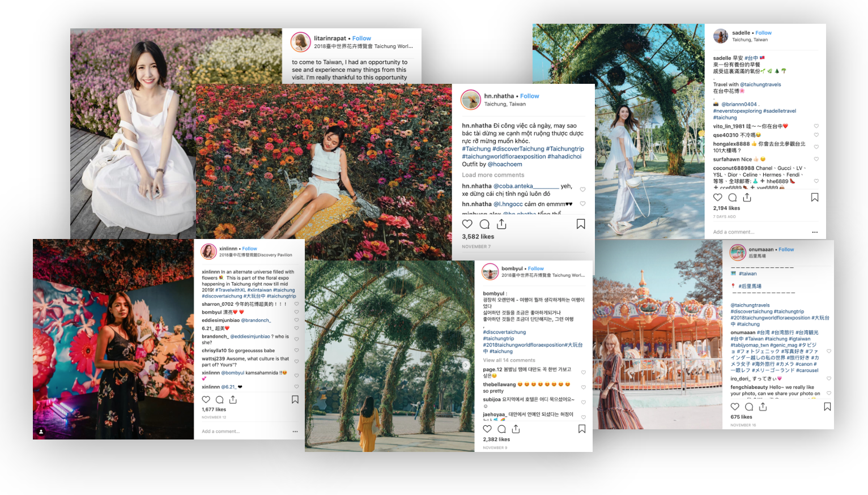Share the bombyul post
Viewport: 868px width, 495px height.
pos(516,429)
